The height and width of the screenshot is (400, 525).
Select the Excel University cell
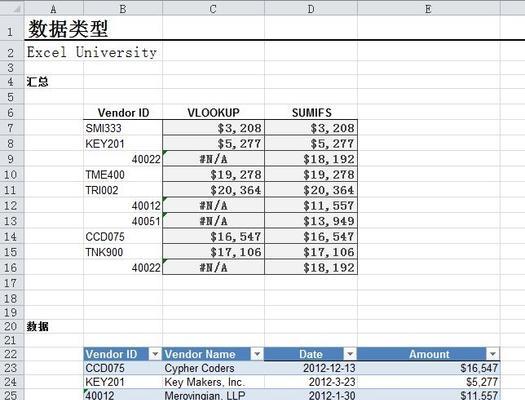[x=92, y=52]
